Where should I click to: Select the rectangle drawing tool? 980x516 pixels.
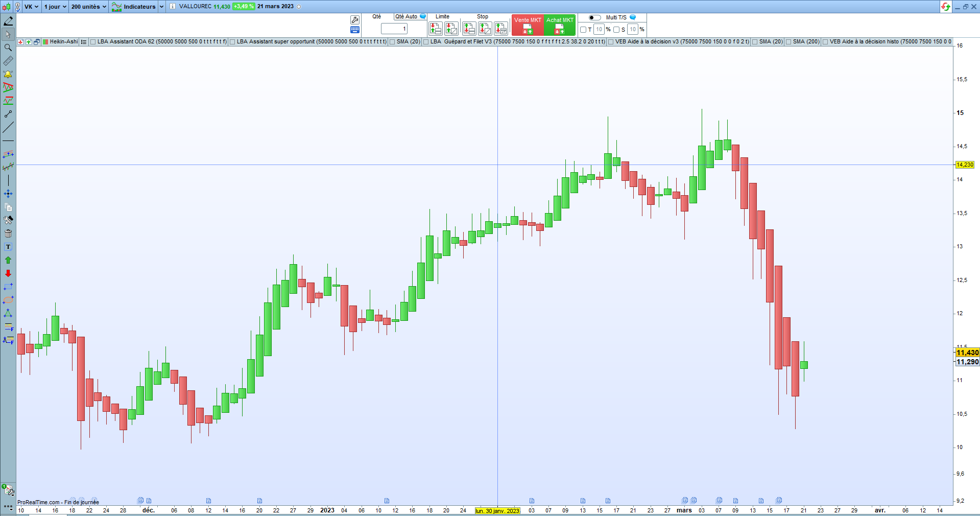8,287
